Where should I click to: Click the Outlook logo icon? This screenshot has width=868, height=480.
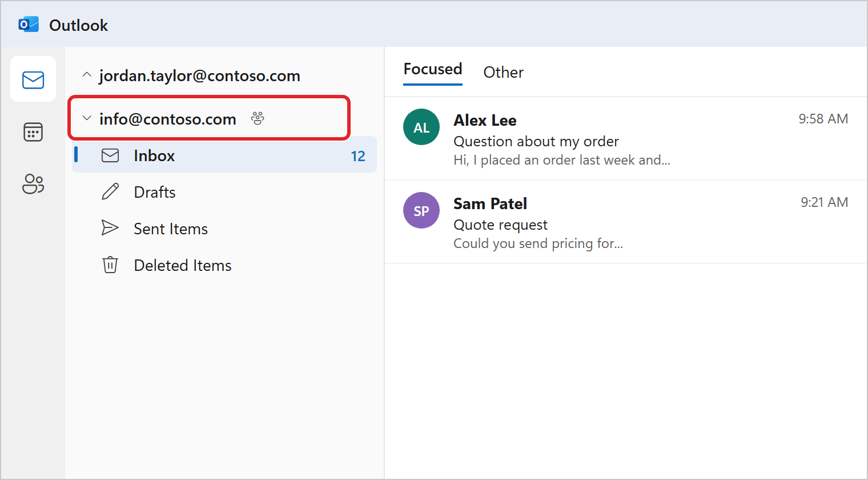[x=29, y=25]
